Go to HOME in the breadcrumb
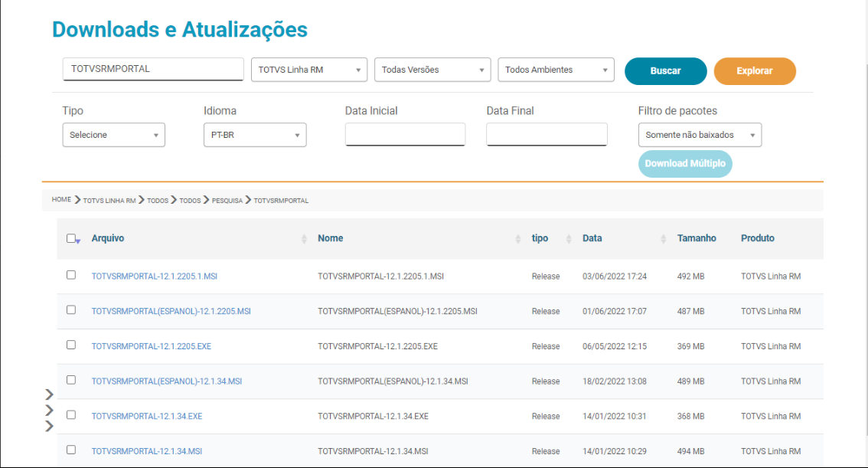The image size is (868, 468). [61, 199]
